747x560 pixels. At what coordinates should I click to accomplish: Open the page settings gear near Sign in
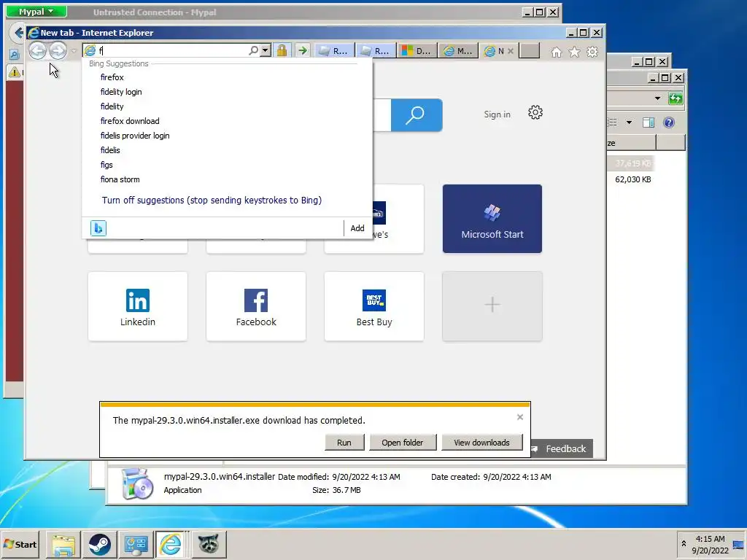[x=535, y=113]
